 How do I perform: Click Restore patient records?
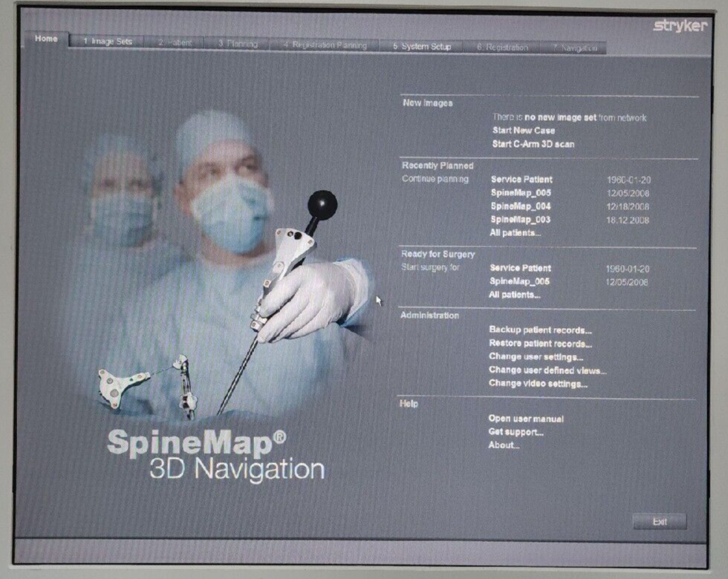pos(540,344)
